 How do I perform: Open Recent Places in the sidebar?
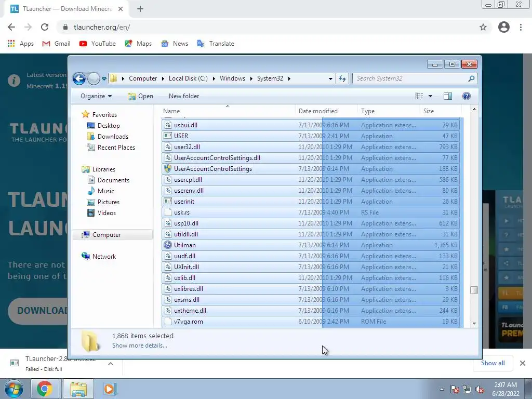[116, 147]
